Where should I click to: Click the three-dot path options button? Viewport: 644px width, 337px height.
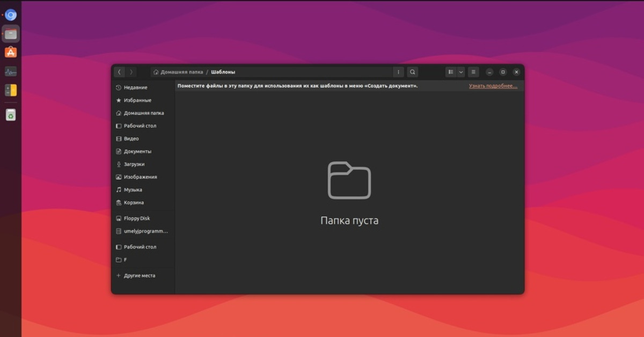(398, 72)
